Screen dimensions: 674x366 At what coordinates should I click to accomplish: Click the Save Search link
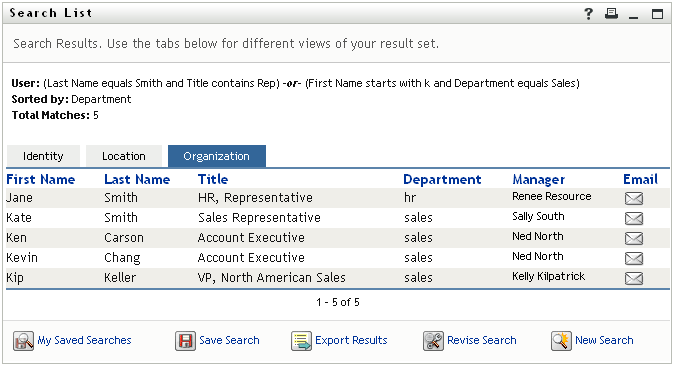[229, 340]
